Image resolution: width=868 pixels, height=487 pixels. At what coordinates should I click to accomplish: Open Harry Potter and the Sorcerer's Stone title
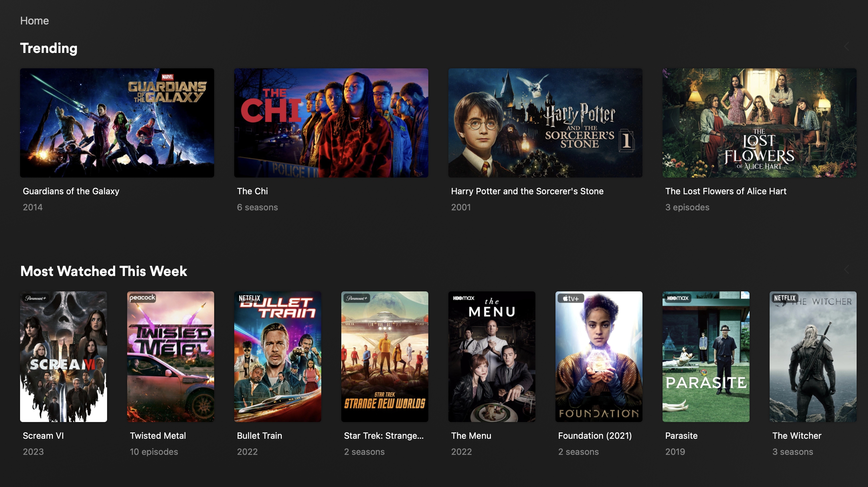[x=527, y=191]
